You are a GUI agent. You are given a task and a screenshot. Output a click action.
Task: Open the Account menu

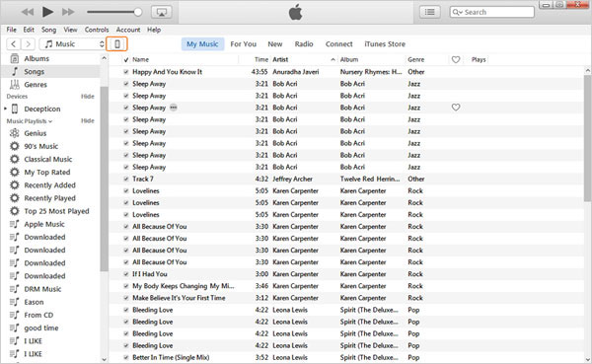(128, 30)
